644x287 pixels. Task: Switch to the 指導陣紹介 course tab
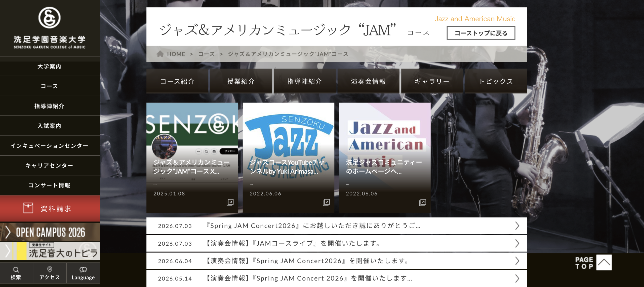point(305,81)
